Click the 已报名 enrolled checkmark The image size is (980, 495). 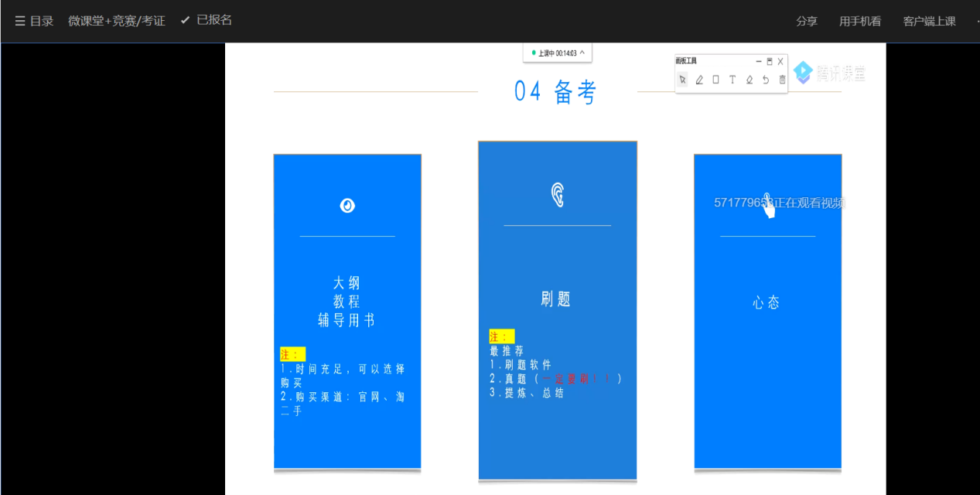coord(206,20)
